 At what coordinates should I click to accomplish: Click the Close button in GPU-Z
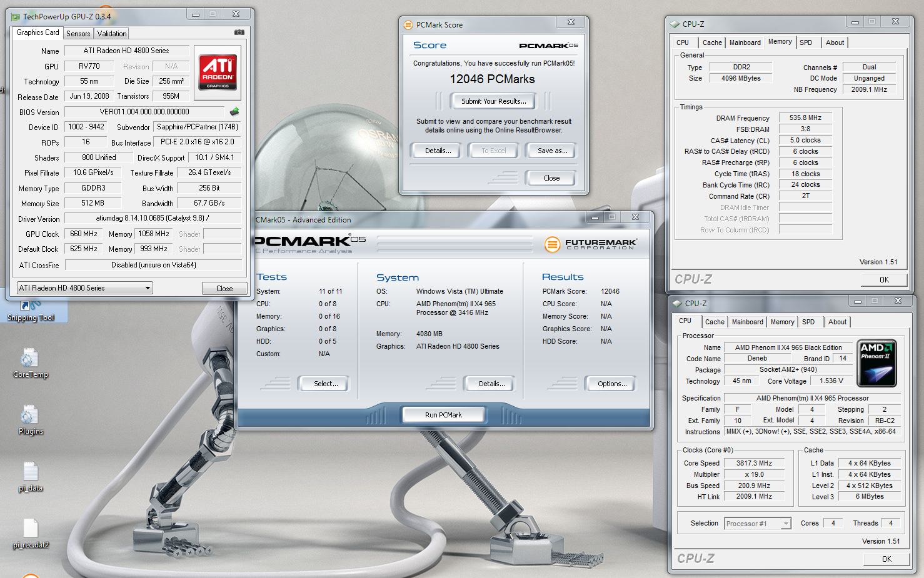coord(224,289)
